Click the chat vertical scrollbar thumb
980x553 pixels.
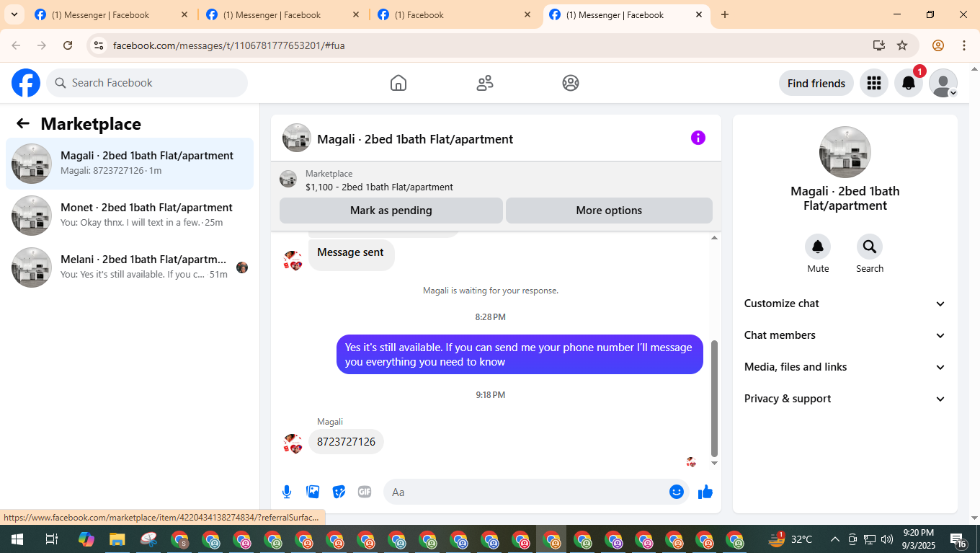(x=714, y=399)
